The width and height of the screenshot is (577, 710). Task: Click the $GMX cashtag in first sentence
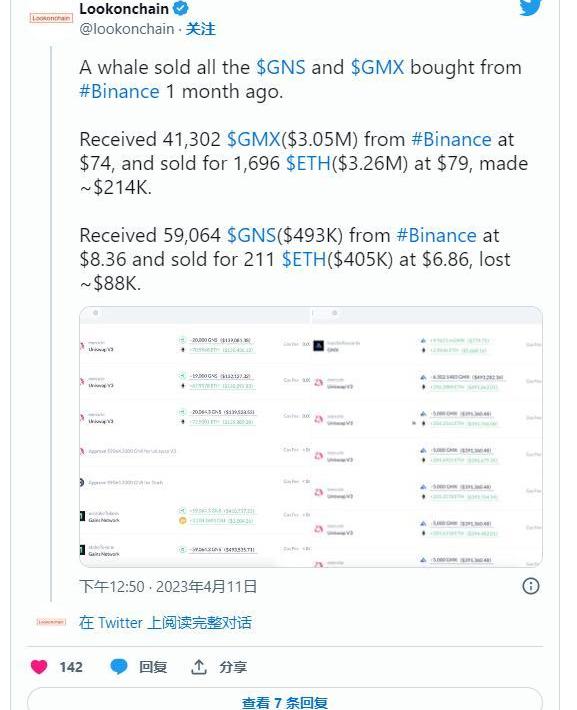(377, 67)
